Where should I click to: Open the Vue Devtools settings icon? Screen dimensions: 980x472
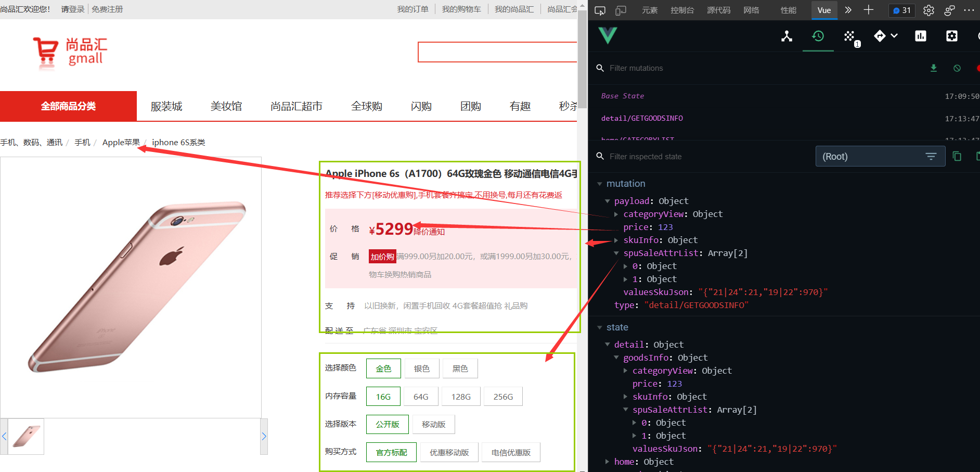(951, 36)
